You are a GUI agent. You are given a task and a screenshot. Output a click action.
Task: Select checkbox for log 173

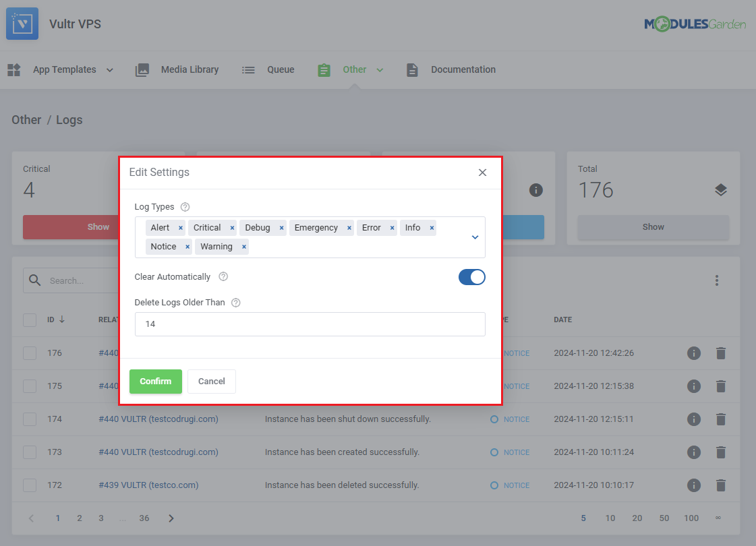(x=30, y=452)
